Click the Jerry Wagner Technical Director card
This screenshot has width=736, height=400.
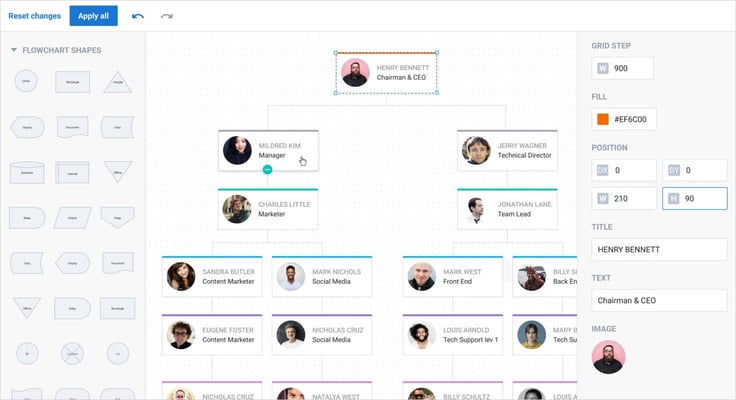507,150
